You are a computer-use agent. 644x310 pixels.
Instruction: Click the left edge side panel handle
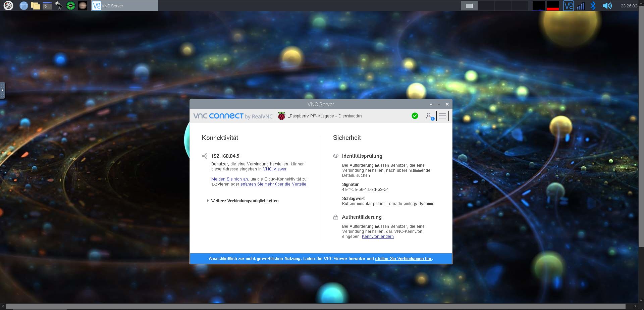[2, 90]
